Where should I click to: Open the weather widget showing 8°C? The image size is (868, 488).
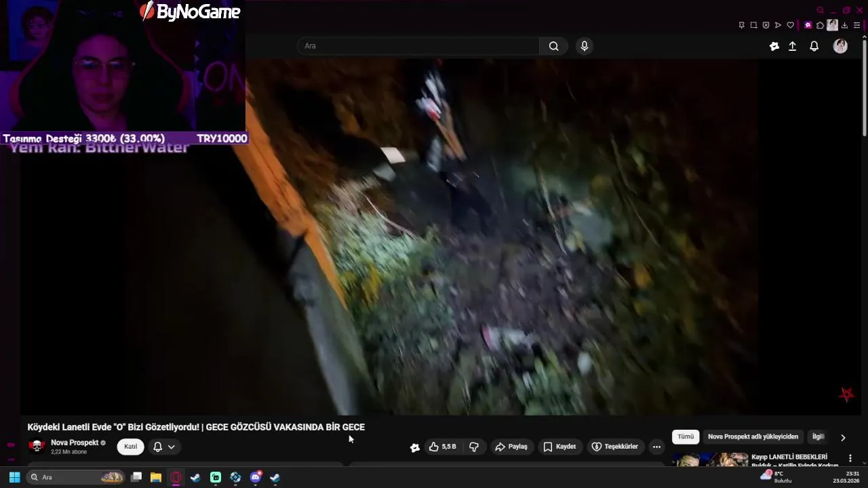(776, 476)
